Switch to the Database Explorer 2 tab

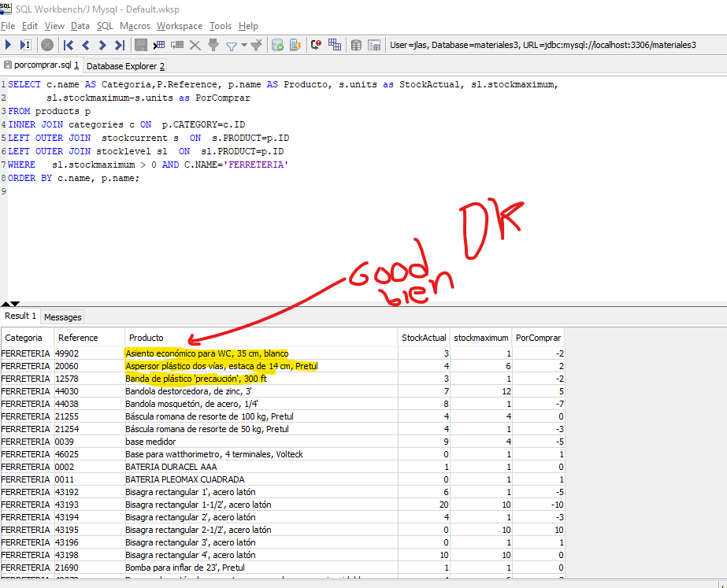[x=125, y=66]
